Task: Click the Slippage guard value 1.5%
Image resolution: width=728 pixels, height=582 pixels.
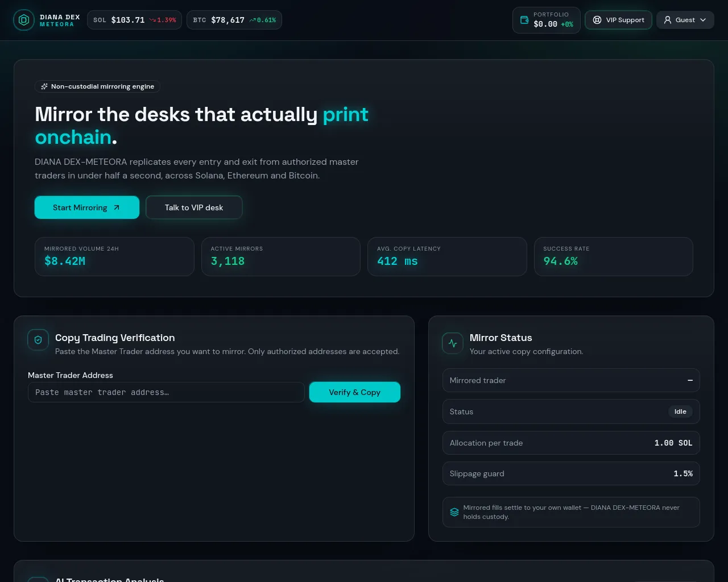Action: tap(683, 473)
